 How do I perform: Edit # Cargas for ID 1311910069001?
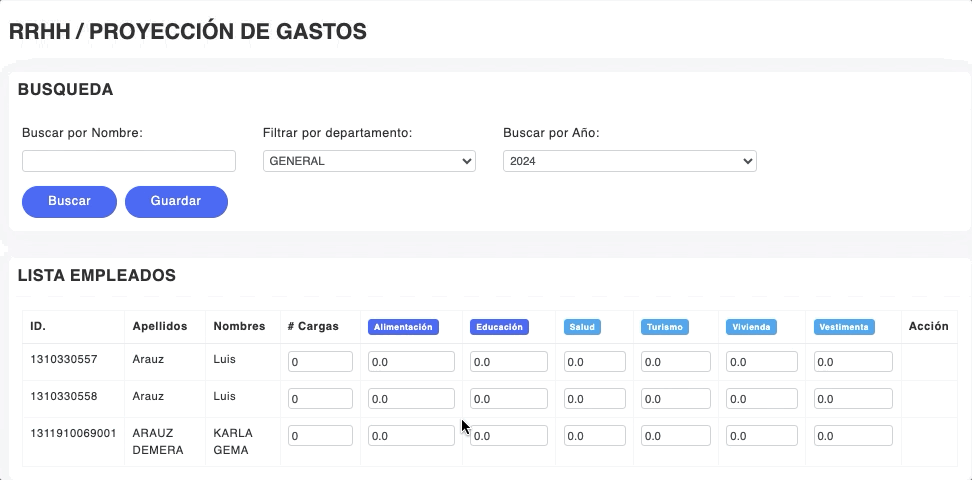click(320, 436)
